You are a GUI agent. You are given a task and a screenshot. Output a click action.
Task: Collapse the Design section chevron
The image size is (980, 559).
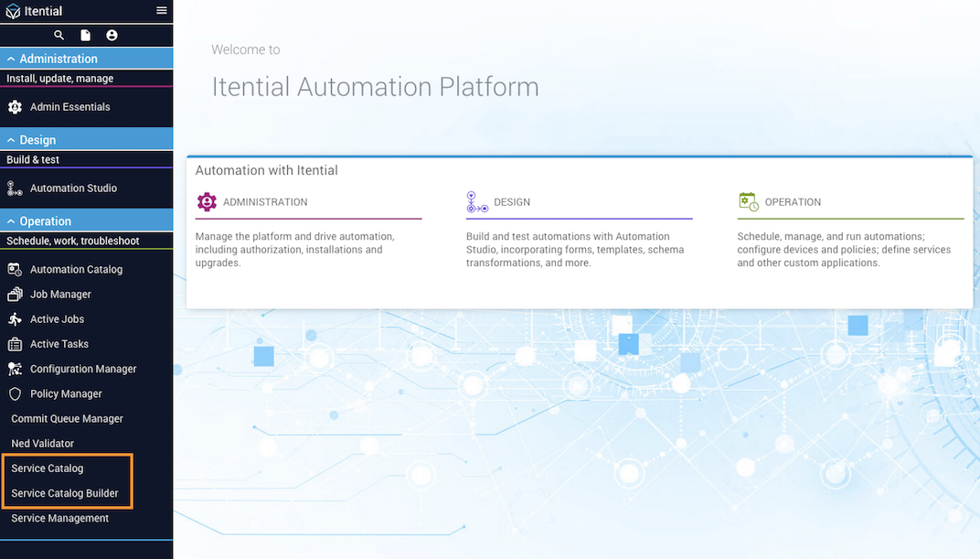[x=11, y=140]
